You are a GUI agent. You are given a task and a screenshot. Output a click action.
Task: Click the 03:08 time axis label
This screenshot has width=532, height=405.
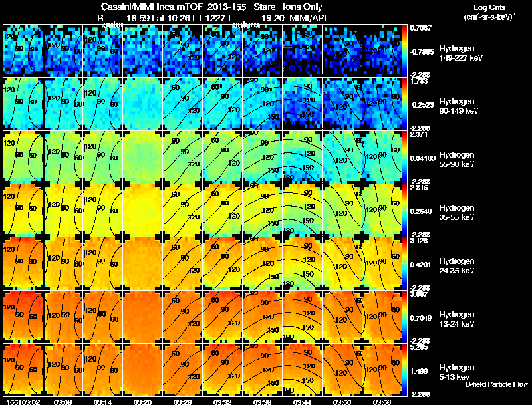tap(63, 402)
